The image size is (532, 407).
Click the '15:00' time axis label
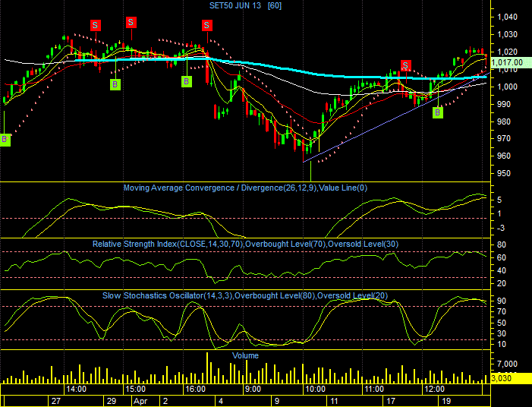click(135, 389)
